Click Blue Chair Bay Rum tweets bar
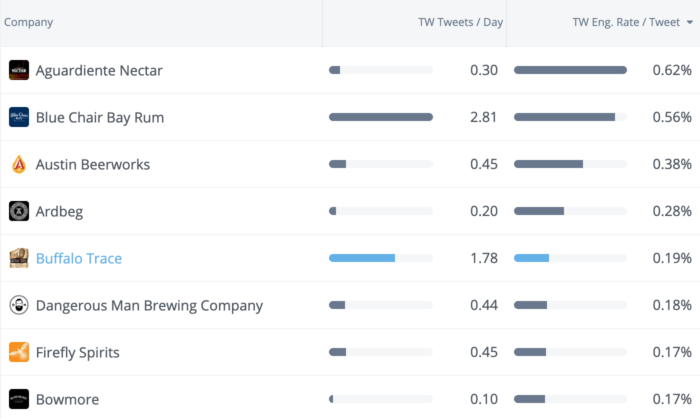 (x=381, y=117)
